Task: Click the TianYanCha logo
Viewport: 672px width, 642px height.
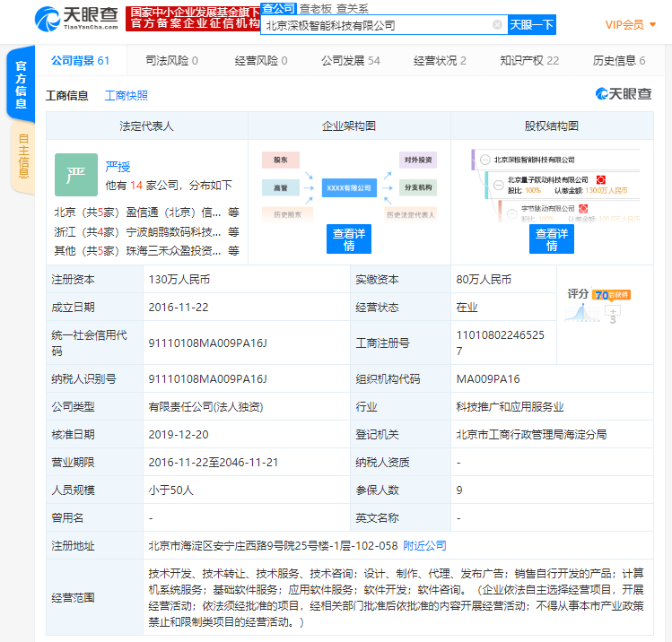Action: (76, 19)
